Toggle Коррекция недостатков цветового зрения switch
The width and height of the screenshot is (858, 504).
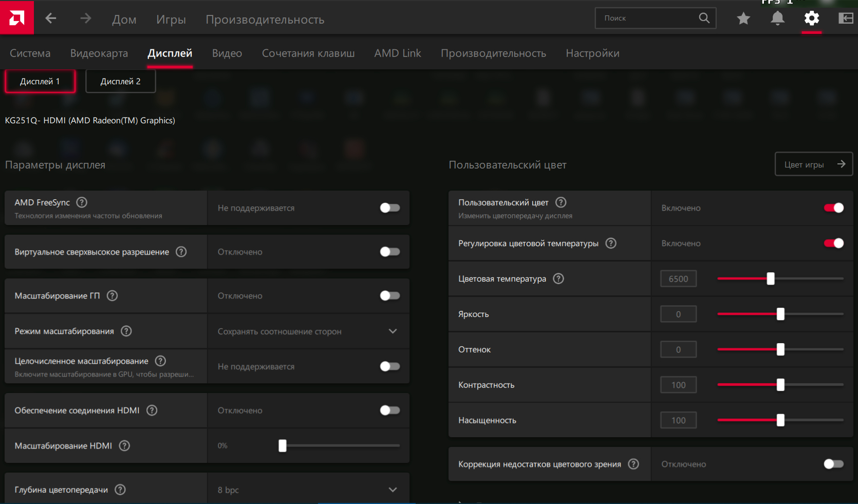[833, 464]
